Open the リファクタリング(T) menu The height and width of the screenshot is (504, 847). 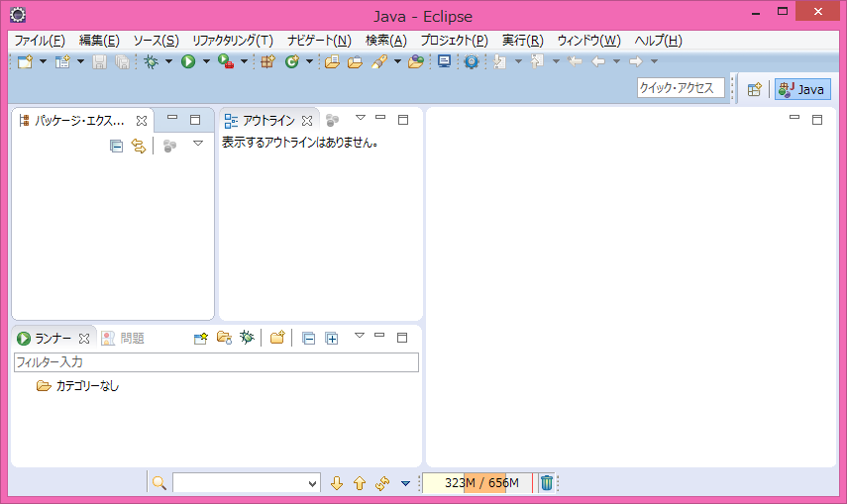click(232, 41)
